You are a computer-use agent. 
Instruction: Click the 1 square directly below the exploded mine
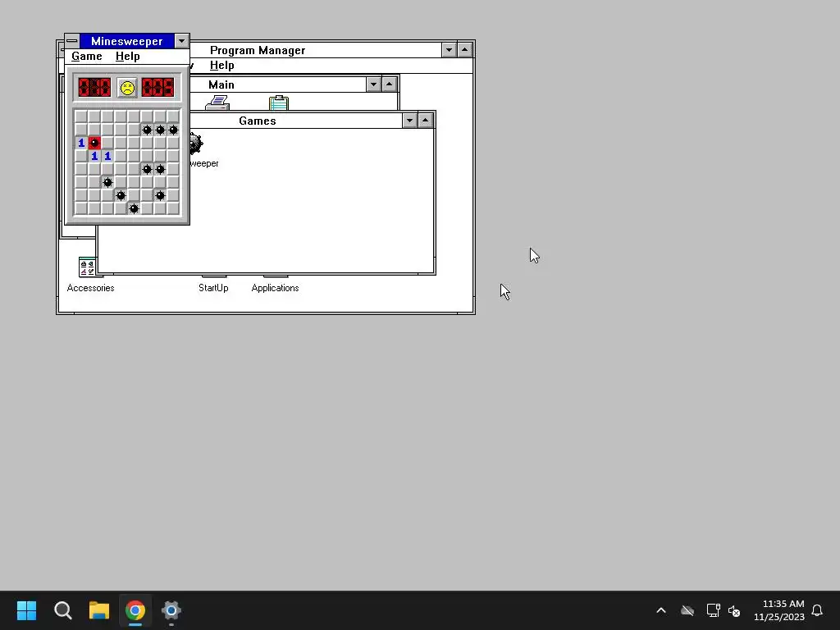94,156
